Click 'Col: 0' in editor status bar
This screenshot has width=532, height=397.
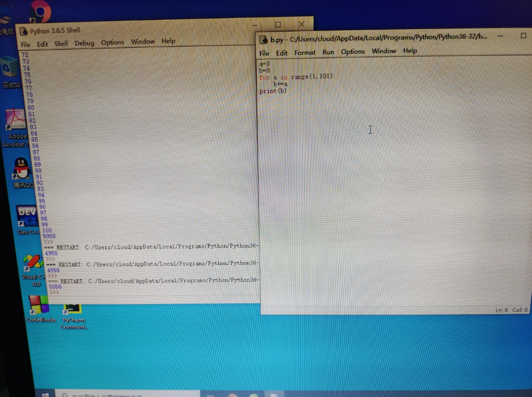pos(520,310)
